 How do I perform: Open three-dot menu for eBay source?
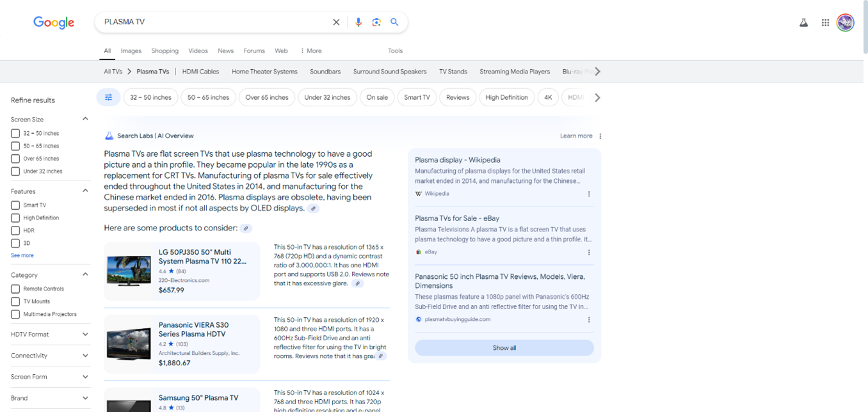tap(589, 252)
